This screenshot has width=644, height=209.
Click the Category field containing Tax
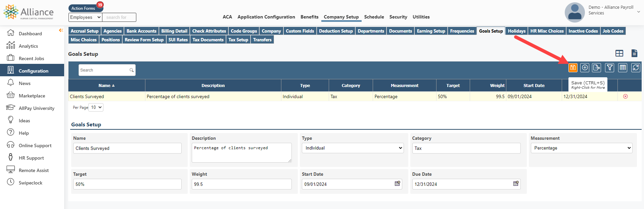(466, 148)
